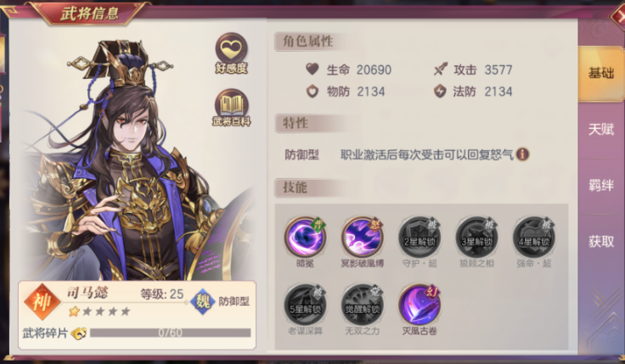The height and width of the screenshot is (364, 625).
Task: Click the 魏 faction emblem
Action: 203,301
